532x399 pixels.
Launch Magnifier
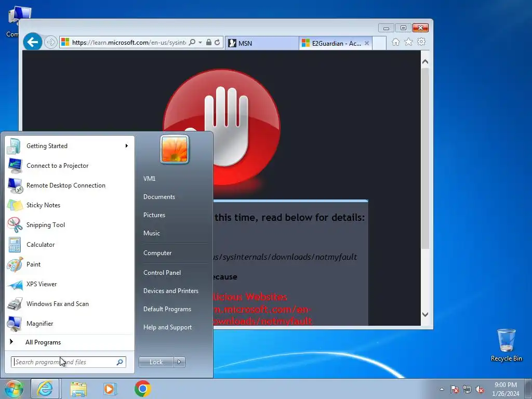[69, 323]
